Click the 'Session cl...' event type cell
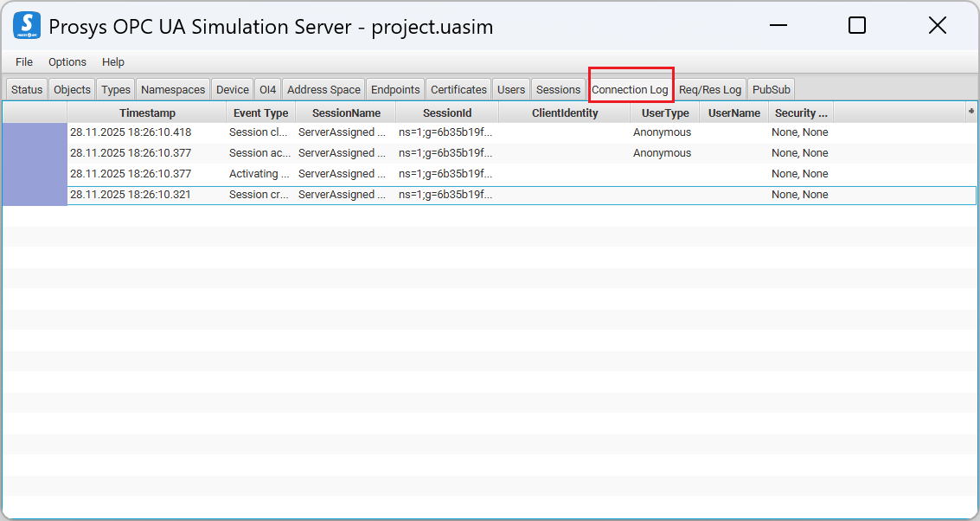This screenshot has width=980, height=521. (259, 132)
